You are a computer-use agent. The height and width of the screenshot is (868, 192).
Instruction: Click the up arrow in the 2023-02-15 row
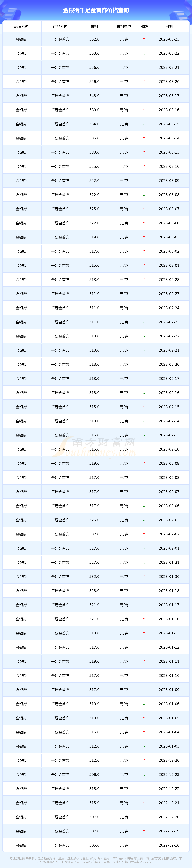(144, 407)
